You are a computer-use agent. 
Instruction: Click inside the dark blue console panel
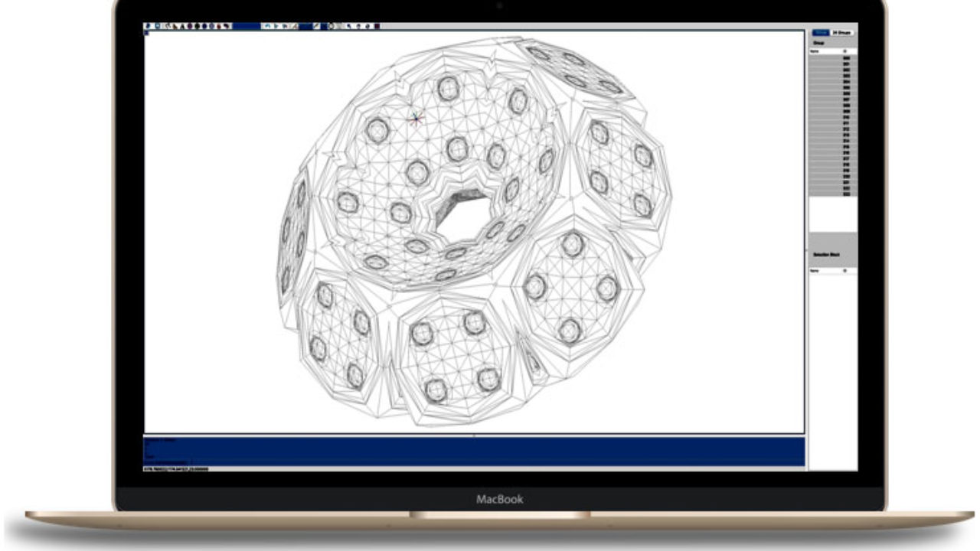coord(474,452)
